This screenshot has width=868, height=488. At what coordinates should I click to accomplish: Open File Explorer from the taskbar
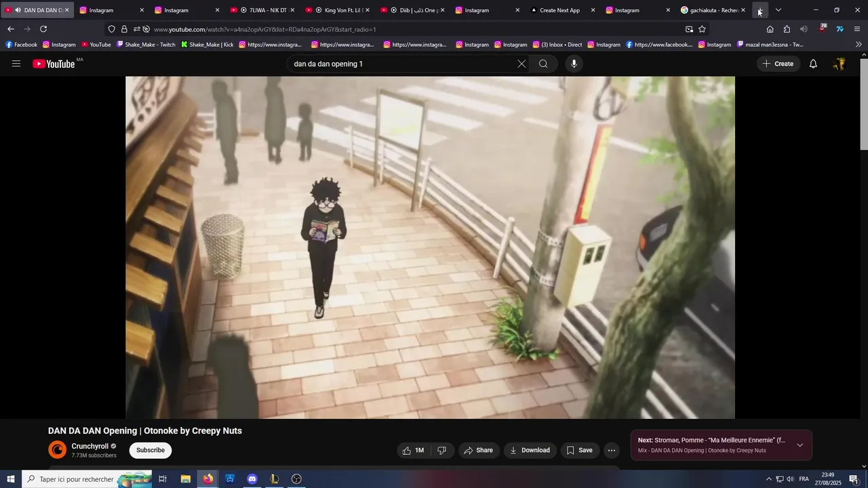(x=185, y=479)
